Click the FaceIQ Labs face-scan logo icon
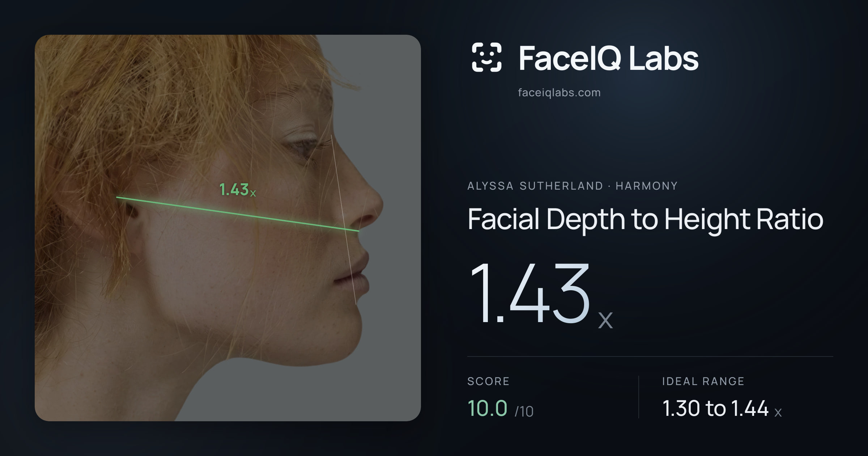 point(486,57)
